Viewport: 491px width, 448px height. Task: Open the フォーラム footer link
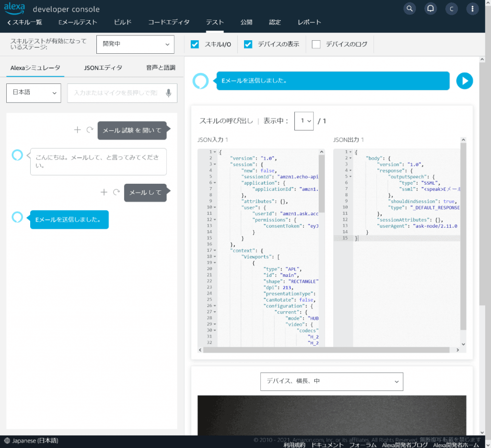(x=362, y=445)
